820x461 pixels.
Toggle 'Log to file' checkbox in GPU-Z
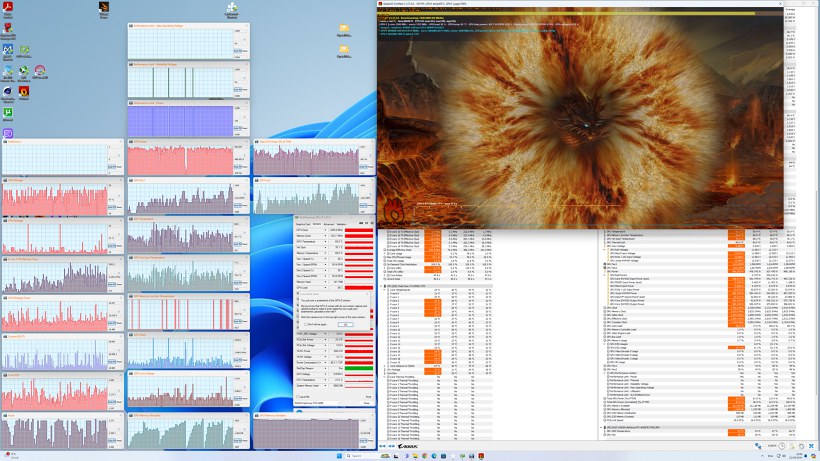(297, 397)
